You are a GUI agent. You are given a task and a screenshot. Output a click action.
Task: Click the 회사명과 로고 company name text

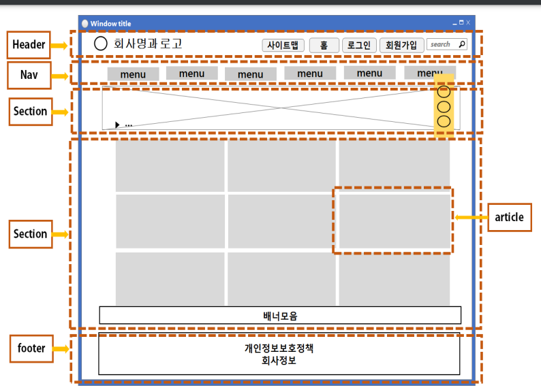pos(148,44)
